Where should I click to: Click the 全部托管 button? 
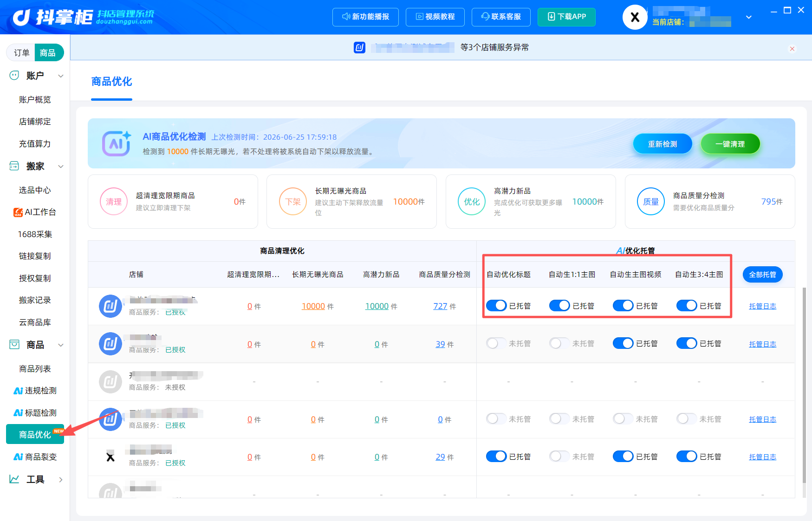coord(762,274)
